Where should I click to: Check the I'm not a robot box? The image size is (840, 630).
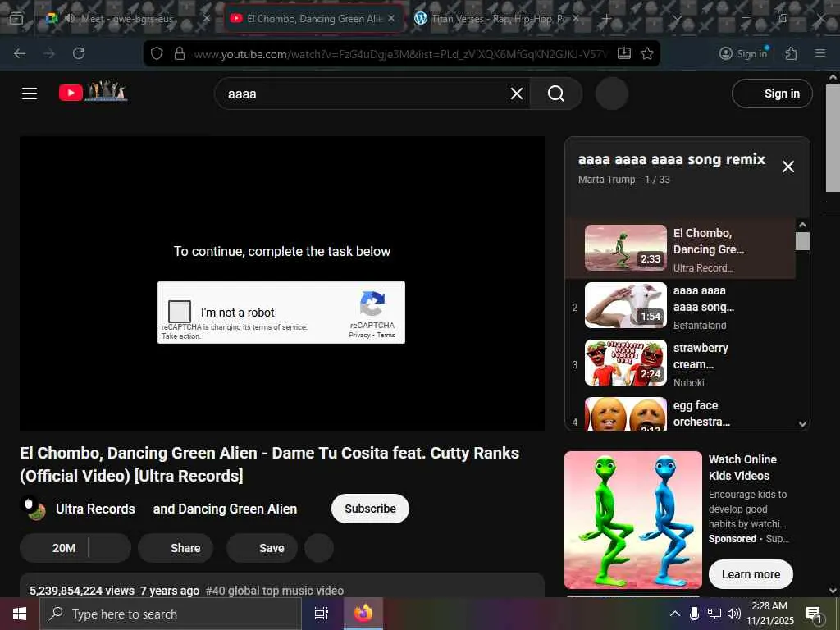(180, 311)
